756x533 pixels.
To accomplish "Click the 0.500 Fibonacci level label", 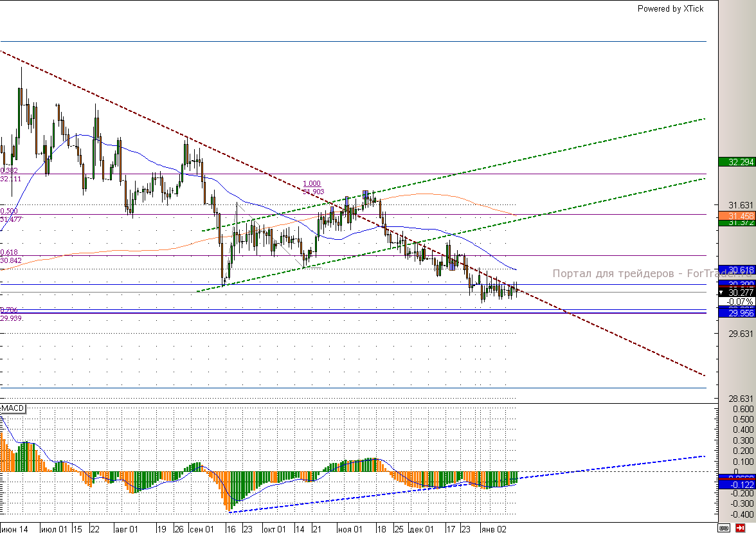I will click(x=9, y=211).
